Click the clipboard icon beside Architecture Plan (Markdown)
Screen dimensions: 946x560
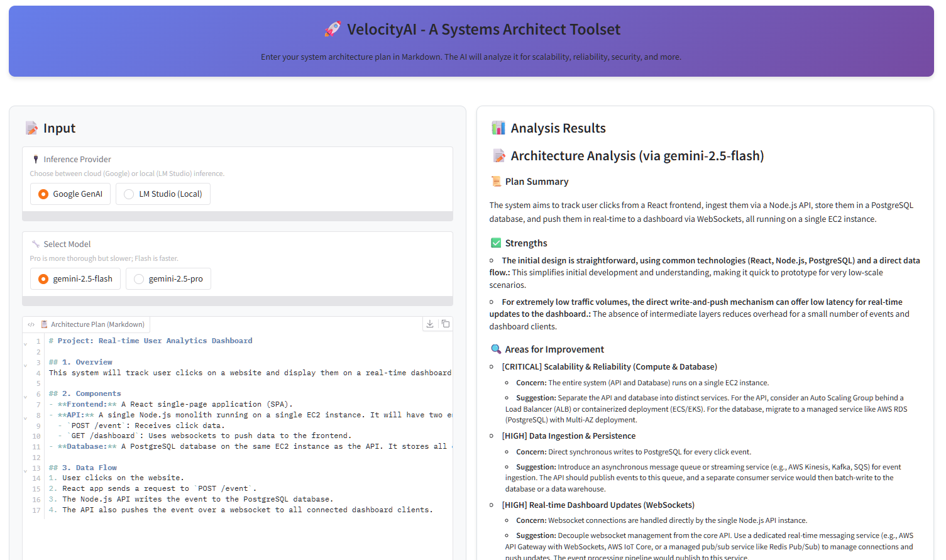click(x=44, y=324)
